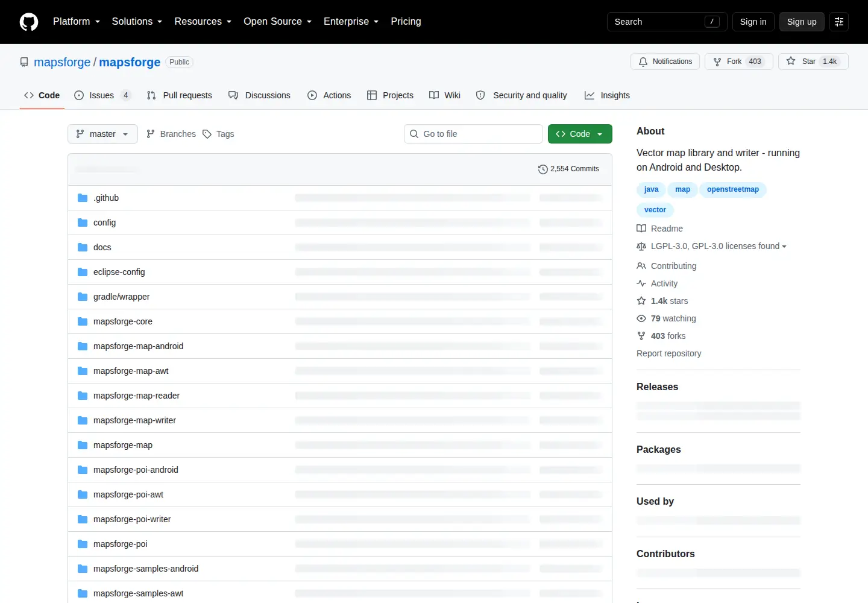Screen dimensions: 868x603
Task: Open the Insights tab
Action: point(607,95)
